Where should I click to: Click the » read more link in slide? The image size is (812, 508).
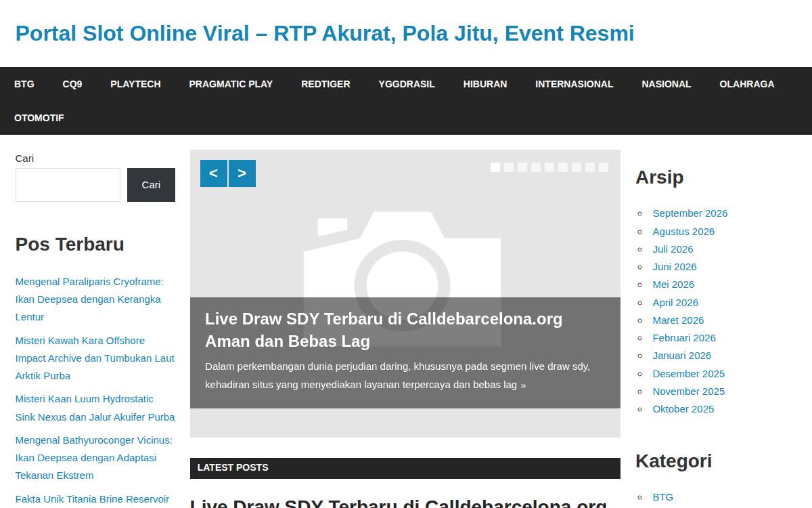[523, 385]
